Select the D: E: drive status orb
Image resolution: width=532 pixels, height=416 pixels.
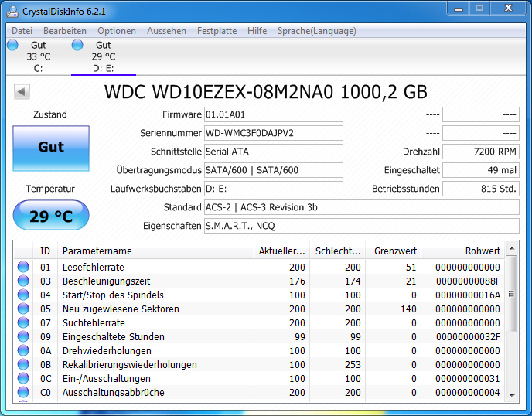(77, 45)
